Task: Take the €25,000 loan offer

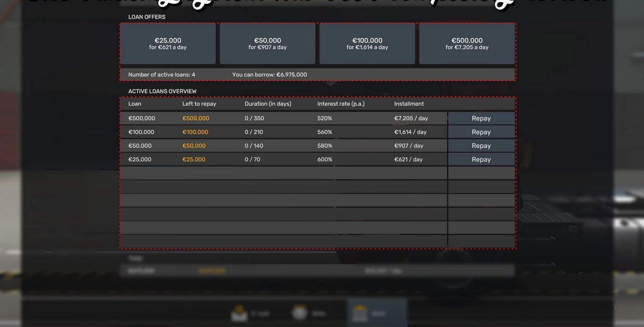Action: coord(168,44)
